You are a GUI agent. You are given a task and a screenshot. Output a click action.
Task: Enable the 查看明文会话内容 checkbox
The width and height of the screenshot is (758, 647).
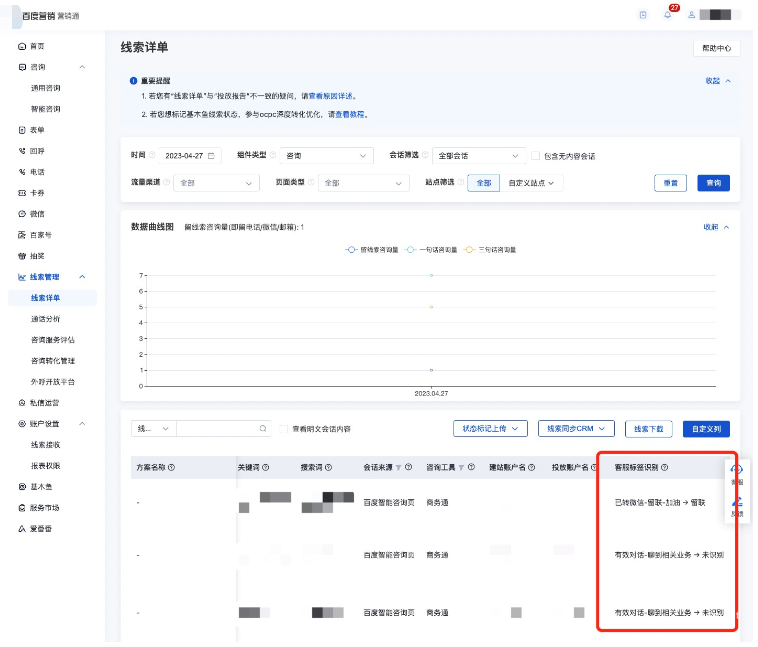pyautogui.click(x=284, y=429)
